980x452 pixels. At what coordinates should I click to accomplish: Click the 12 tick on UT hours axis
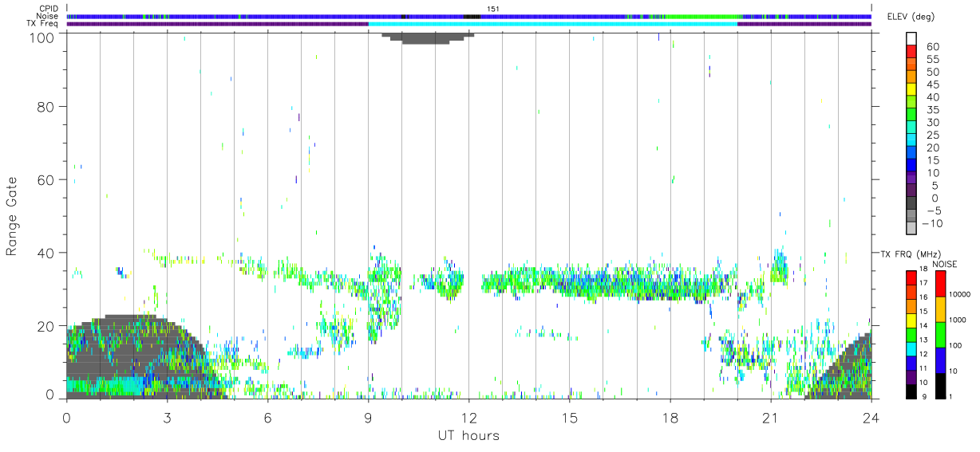point(468,417)
